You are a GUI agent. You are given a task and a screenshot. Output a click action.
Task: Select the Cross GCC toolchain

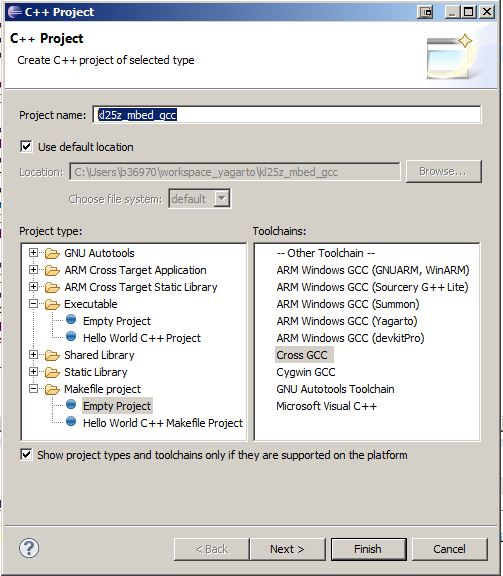click(x=304, y=355)
